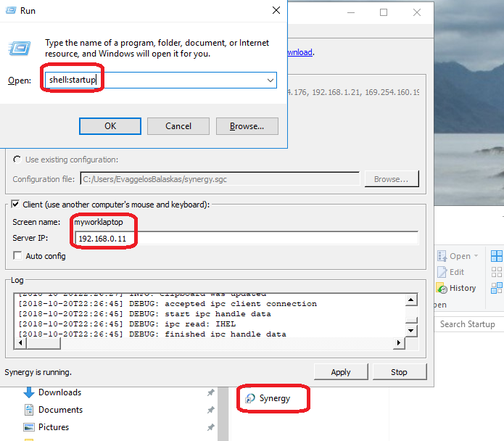This screenshot has width=504, height=441.
Task: Toggle the Client checkbox
Action: pos(17,205)
